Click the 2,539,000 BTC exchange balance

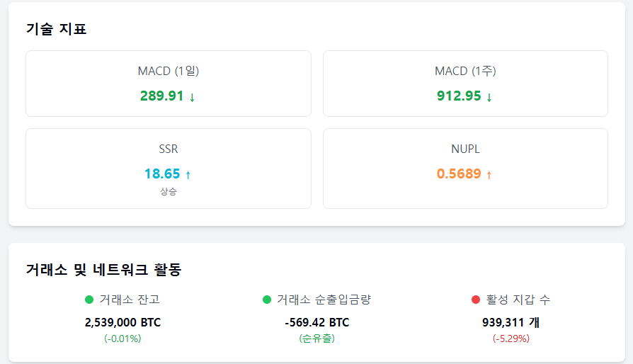pos(122,322)
